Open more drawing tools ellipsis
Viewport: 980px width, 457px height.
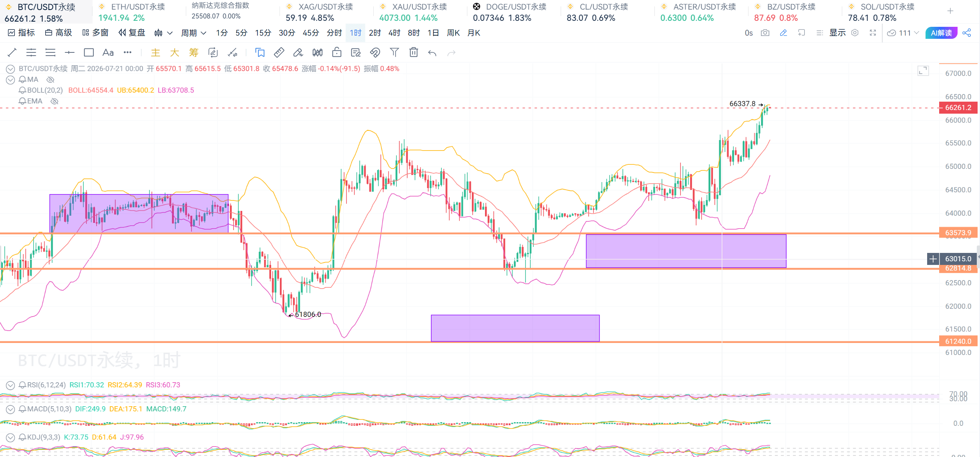[x=127, y=52]
